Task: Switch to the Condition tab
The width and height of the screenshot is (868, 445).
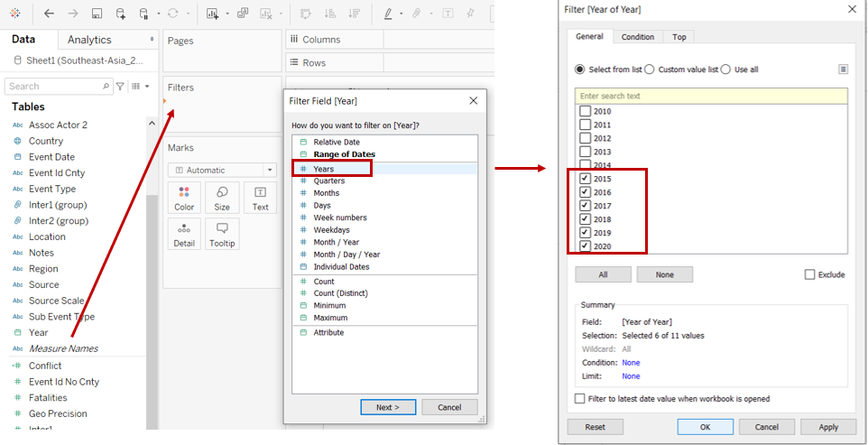Action: pos(637,37)
